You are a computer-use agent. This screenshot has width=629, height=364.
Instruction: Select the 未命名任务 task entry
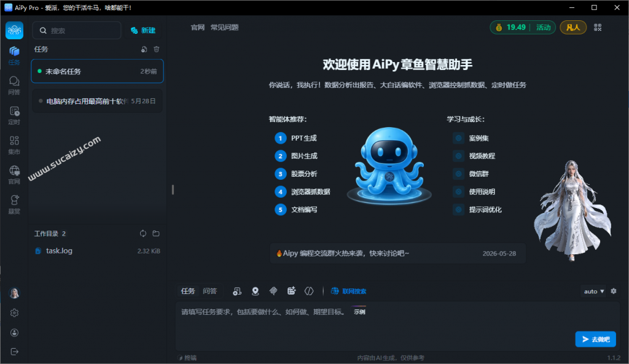[98, 71]
